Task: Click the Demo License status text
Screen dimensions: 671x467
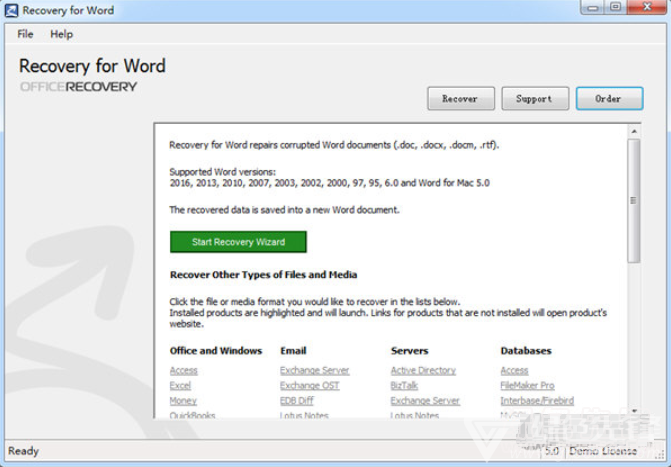Action: coord(603,451)
